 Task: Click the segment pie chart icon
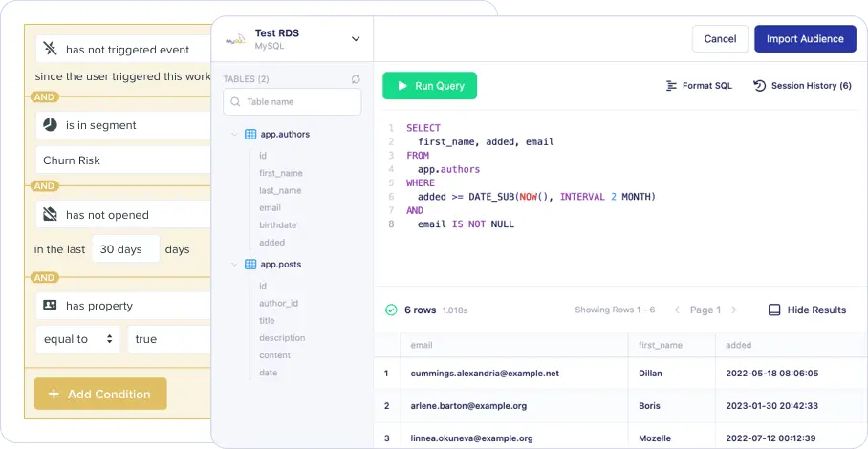coord(50,125)
